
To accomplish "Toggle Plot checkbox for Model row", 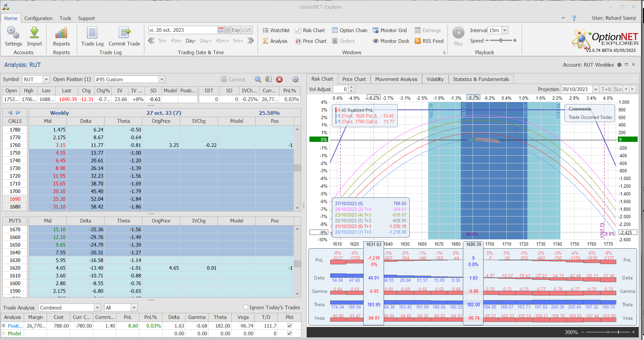I will pos(289,333).
